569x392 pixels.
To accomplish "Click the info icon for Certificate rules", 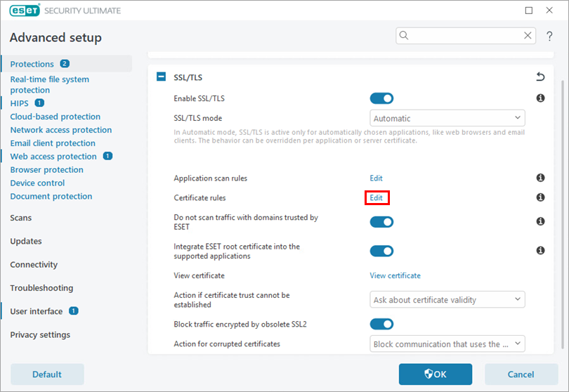I will click(x=540, y=198).
